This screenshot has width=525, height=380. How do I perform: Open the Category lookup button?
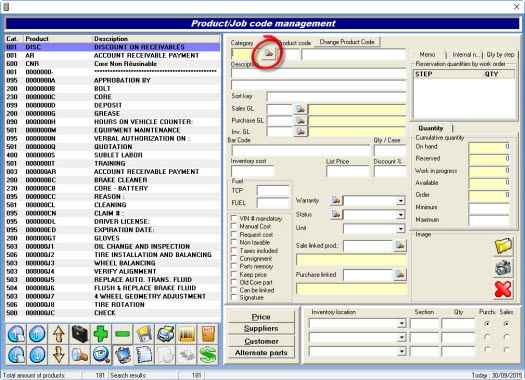(269, 53)
